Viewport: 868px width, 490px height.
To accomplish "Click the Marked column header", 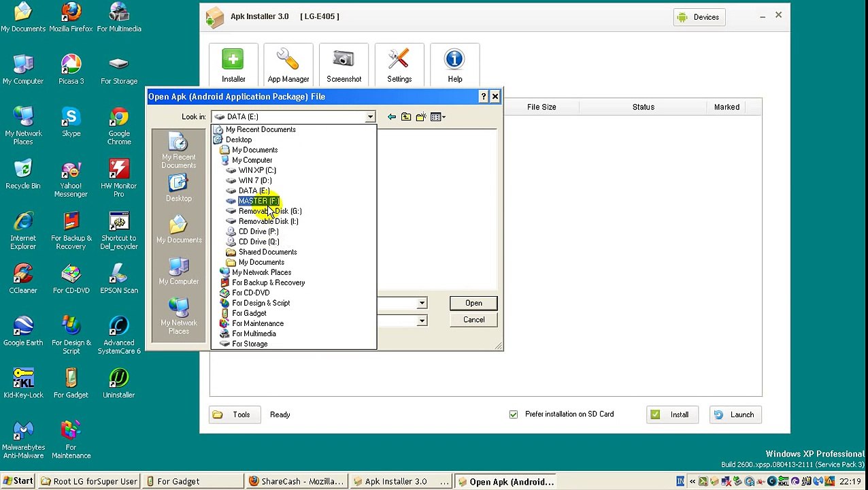I will tap(727, 107).
